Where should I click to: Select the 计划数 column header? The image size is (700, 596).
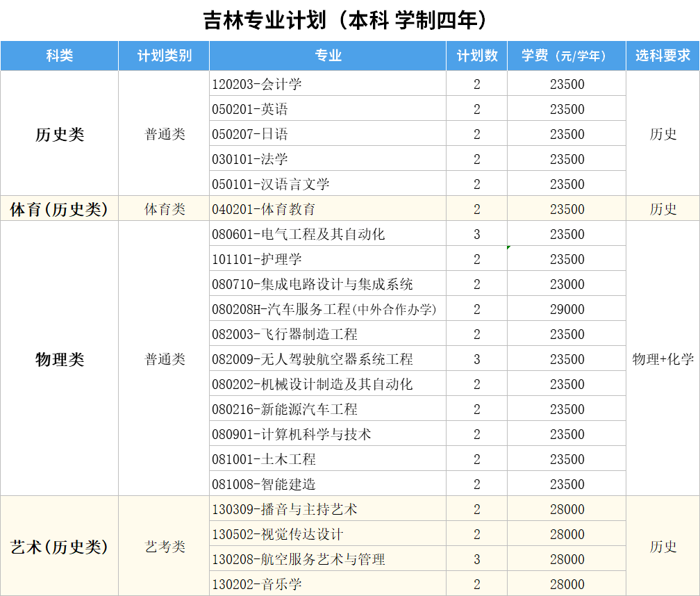(476, 56)
